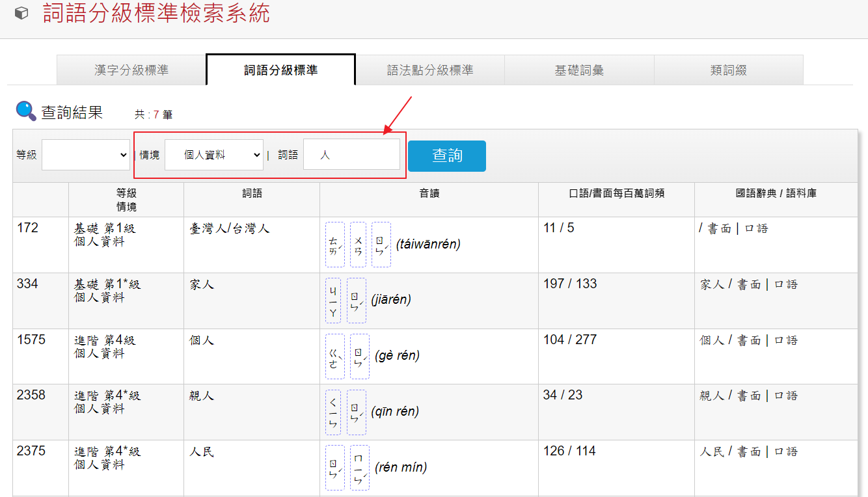Select the 基礎詞彙 tab
This screenshot has width=868, height=497.
(579, 70)
